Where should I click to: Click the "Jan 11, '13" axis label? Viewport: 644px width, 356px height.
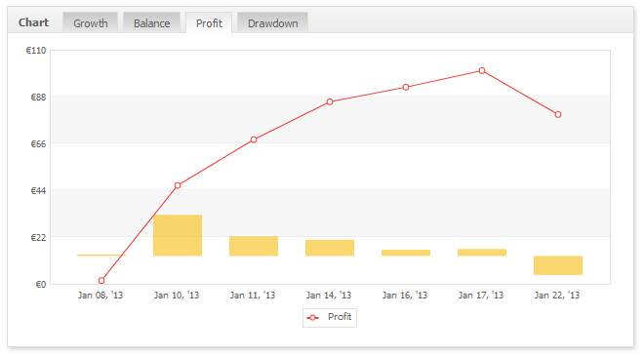253,296
